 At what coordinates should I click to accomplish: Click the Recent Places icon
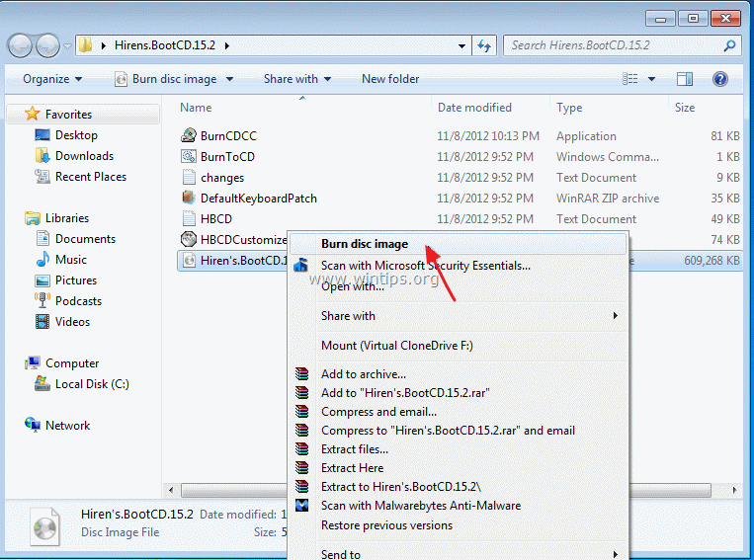[x=42, y=176]
